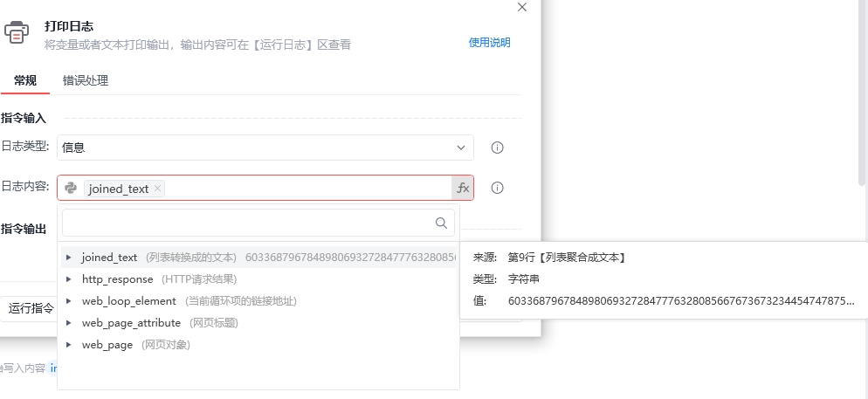Click the fx expression button
The height and width of the screenshot is (399, 868).
click(463, 189)
